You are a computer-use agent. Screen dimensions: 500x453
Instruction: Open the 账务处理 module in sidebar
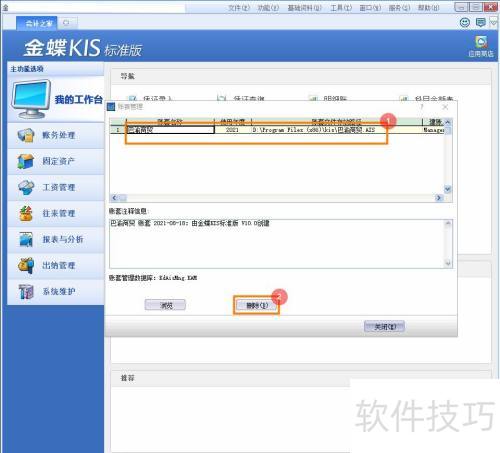click(x=55, y=135)
